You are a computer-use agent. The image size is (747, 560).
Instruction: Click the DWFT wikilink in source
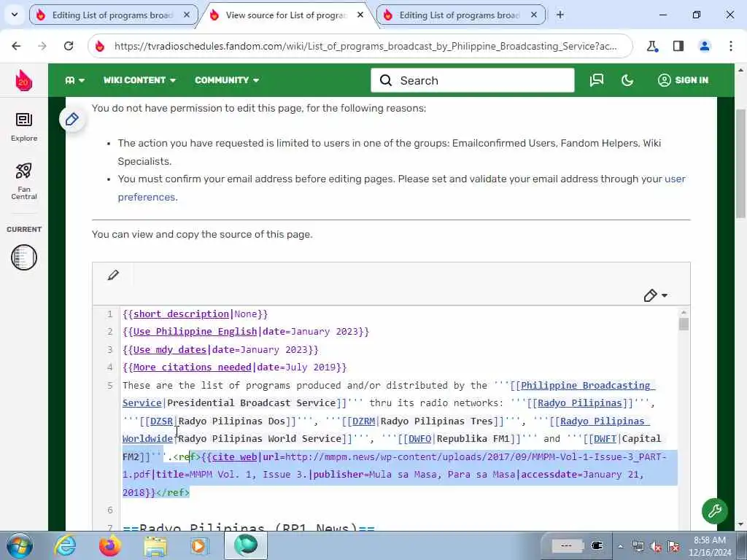click(605, 438)
